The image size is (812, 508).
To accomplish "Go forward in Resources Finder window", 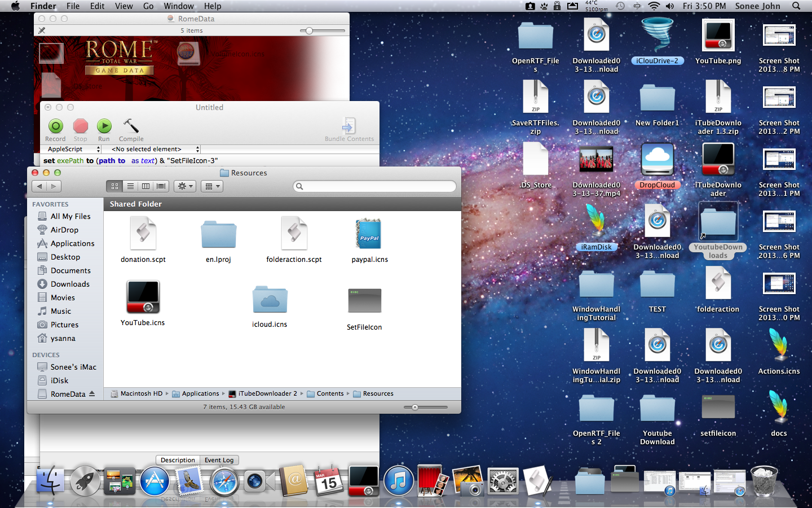I will pos(54,186).
